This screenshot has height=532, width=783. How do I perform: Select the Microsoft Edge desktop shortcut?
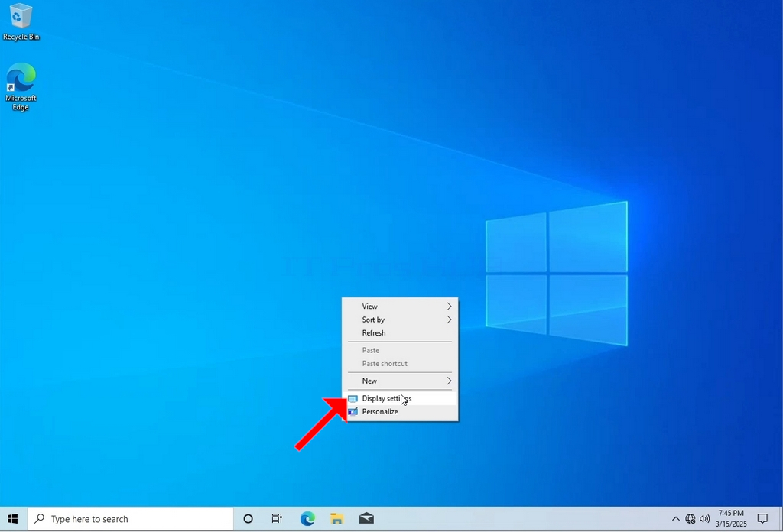21,87
